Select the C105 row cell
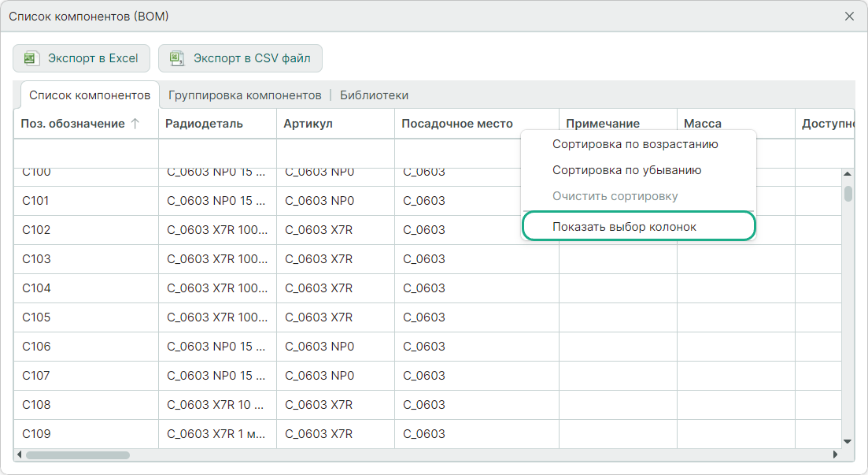The height and width of the screenshot is (475, 868). coord(36,317)
